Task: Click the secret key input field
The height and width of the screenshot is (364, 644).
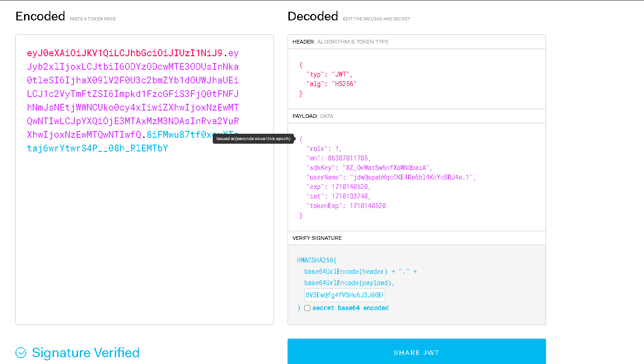Action: [345, 296]
